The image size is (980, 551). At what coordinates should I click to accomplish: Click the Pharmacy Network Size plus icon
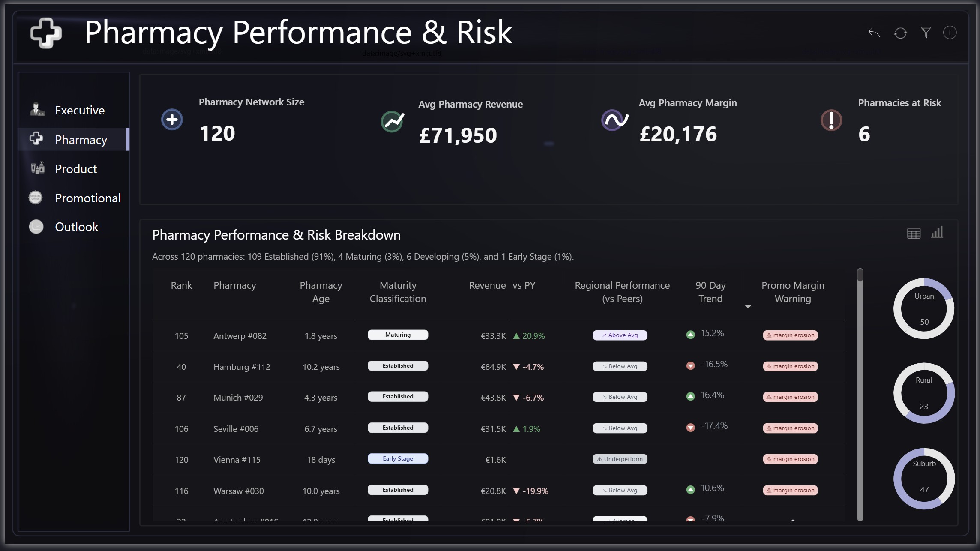pos(172,120)
